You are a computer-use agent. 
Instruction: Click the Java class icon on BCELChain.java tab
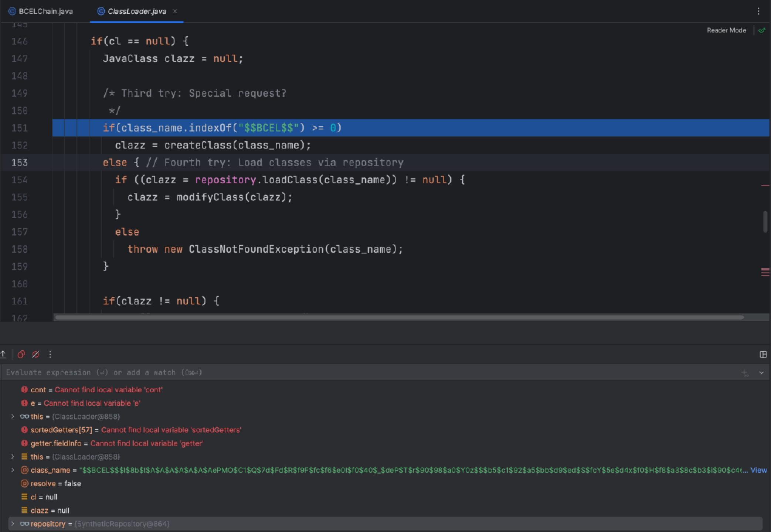(12, 11)
